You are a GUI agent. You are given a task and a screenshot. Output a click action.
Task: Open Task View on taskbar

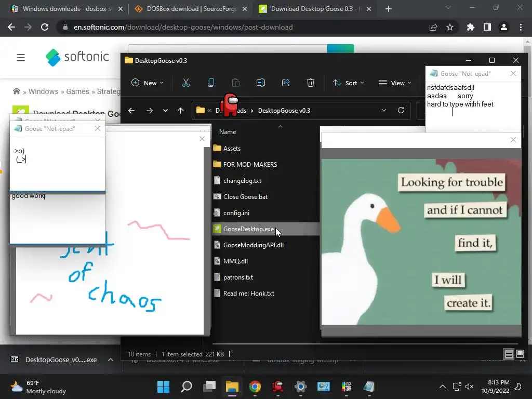point(209,387)
